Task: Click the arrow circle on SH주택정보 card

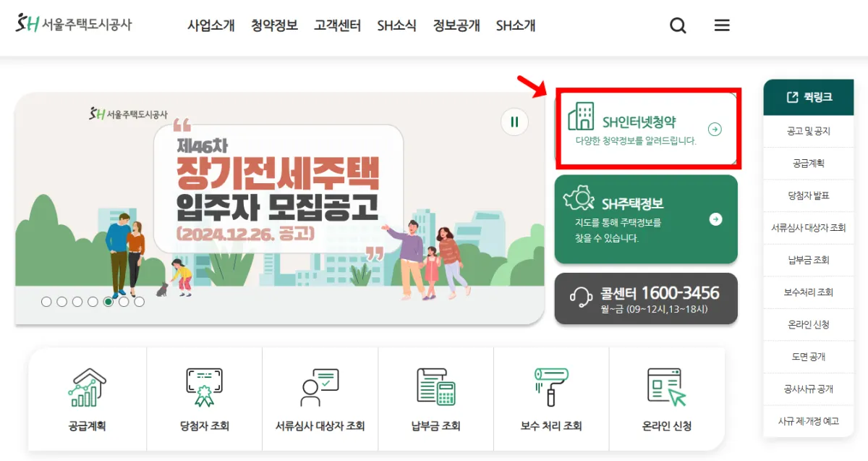Action: click(x=715, y=219)
